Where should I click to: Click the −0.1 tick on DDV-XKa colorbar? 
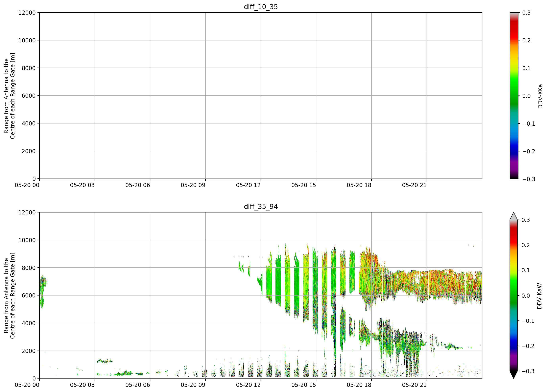pos(529,124)
